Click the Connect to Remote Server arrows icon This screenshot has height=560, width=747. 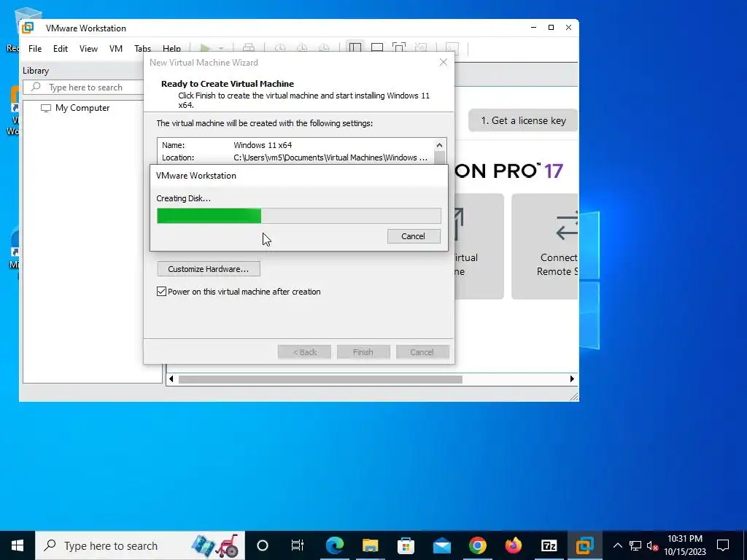567,227
